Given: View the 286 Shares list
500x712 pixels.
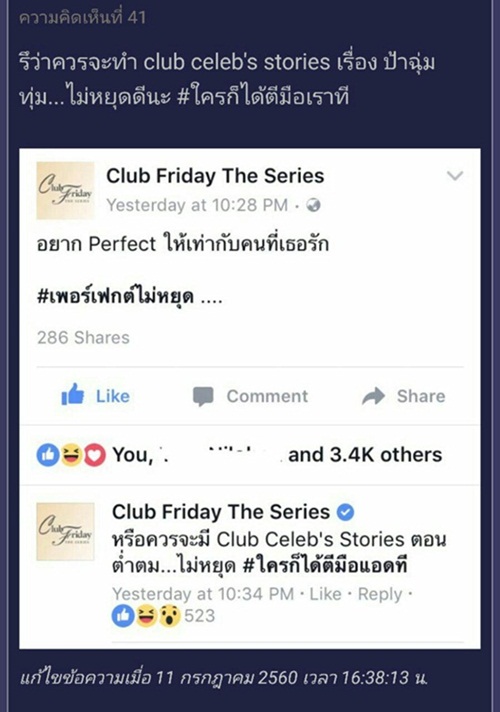Looking at the screenshot, I should [x=83, y=338].
